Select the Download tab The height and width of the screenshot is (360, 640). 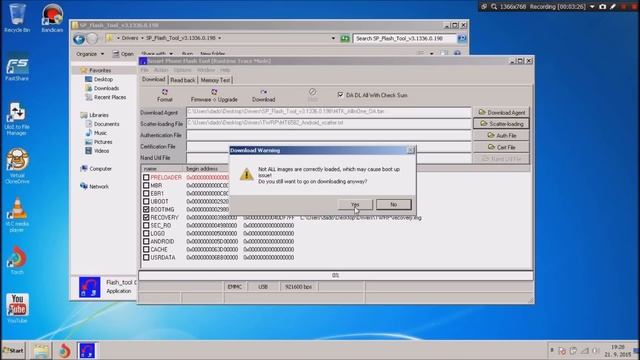coord(153,80)
